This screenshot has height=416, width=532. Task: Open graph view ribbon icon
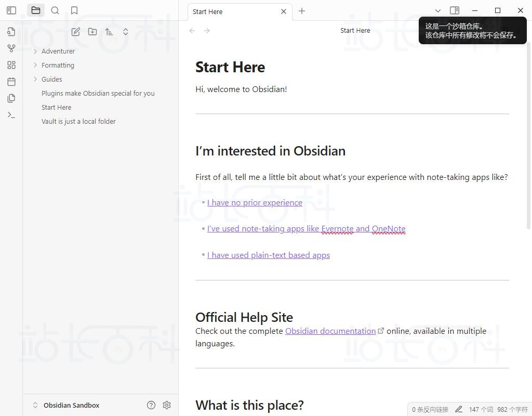(x=11, y=48)
